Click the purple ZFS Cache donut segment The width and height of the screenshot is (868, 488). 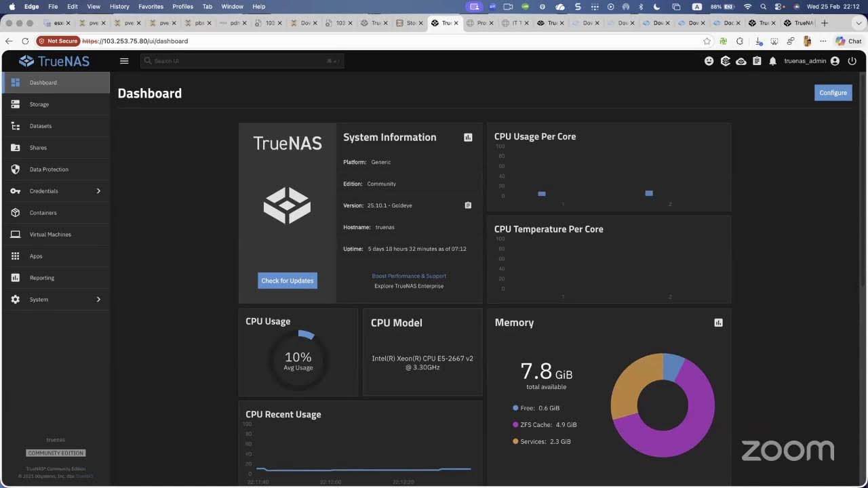pos(685,434)
